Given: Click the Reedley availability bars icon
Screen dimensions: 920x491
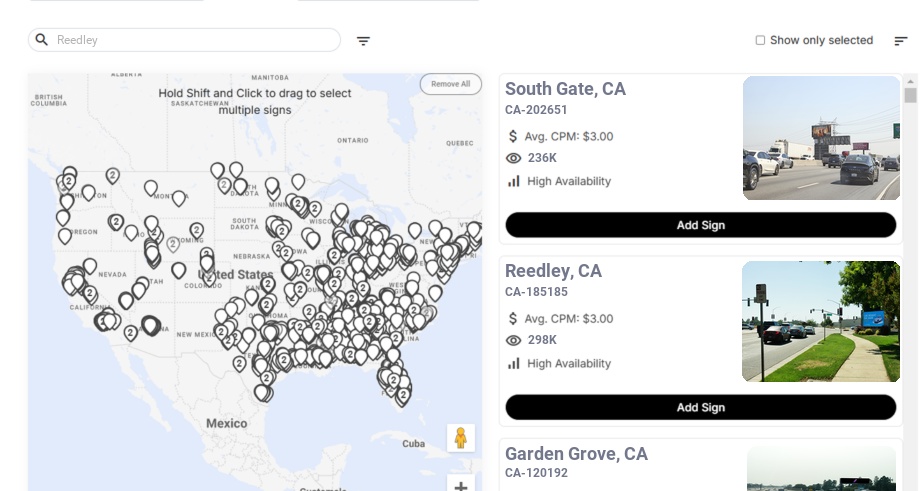Looking at the screenshot, I should click(514, 363).
